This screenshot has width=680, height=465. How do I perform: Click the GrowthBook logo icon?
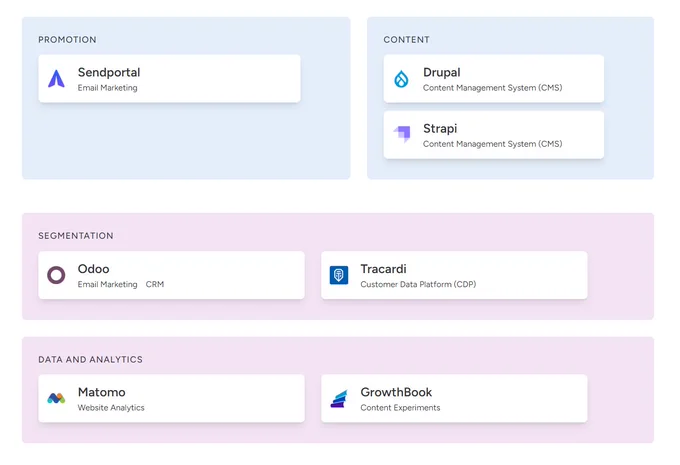[339, 399]
